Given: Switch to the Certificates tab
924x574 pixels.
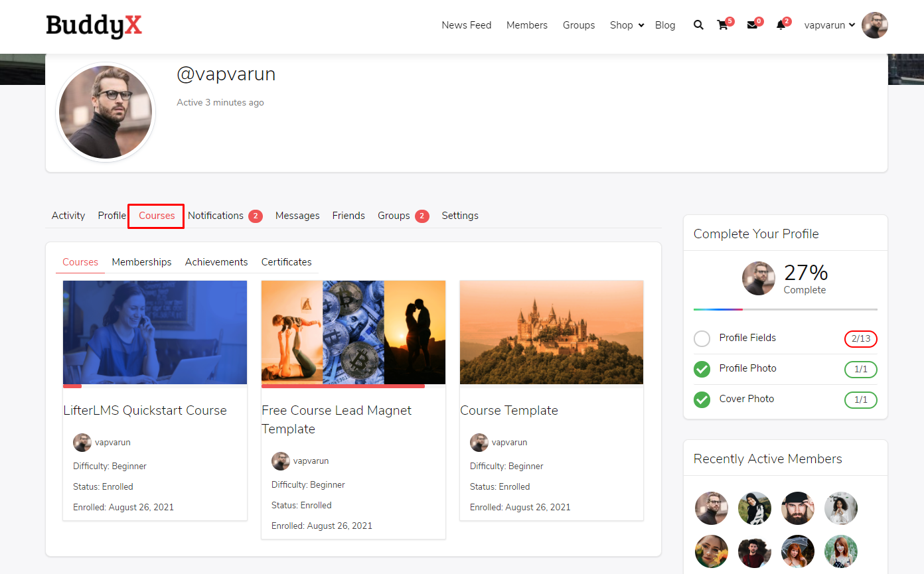Looking at the screenshot, I should tap(286, 261).
